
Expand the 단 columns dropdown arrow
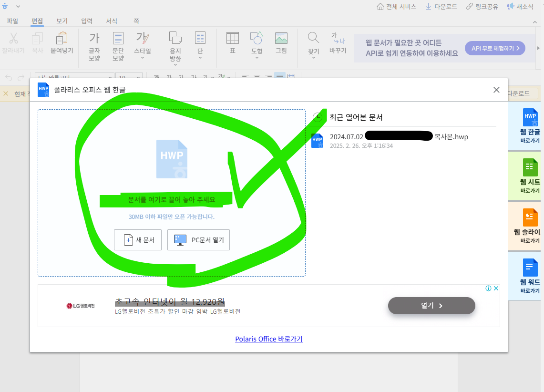(200, 58)
